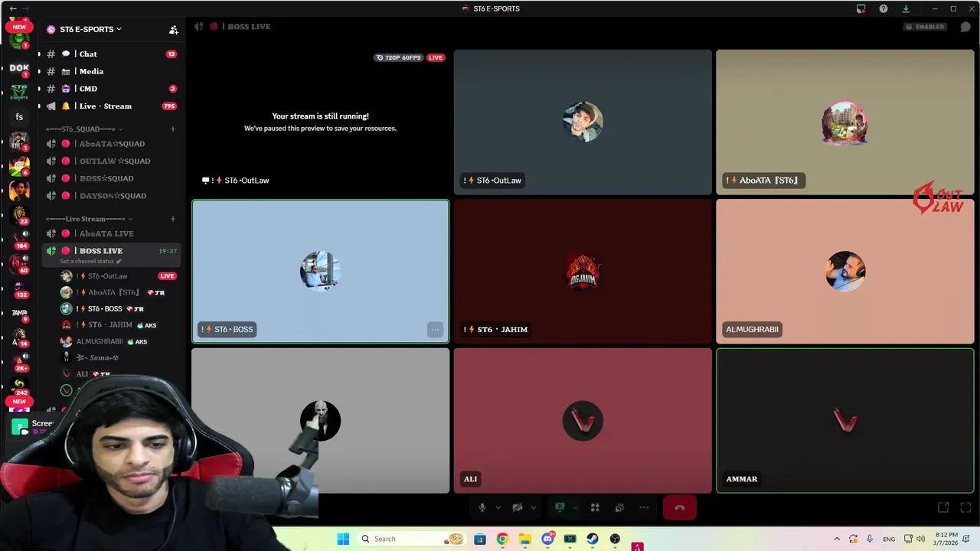Collapse the Live Stream category

coord(89,219)
